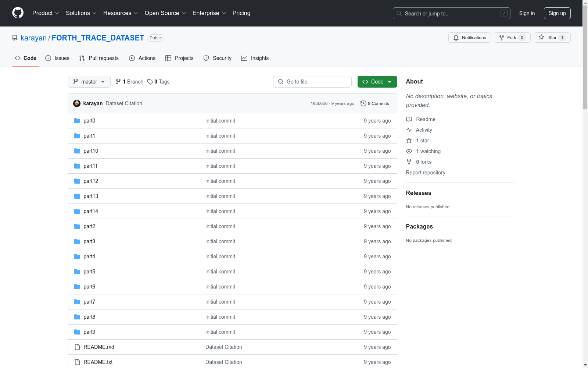This screenshot has width=588, height=368.
Task: Click the Report repository link
Action: (x=426, y=173)
